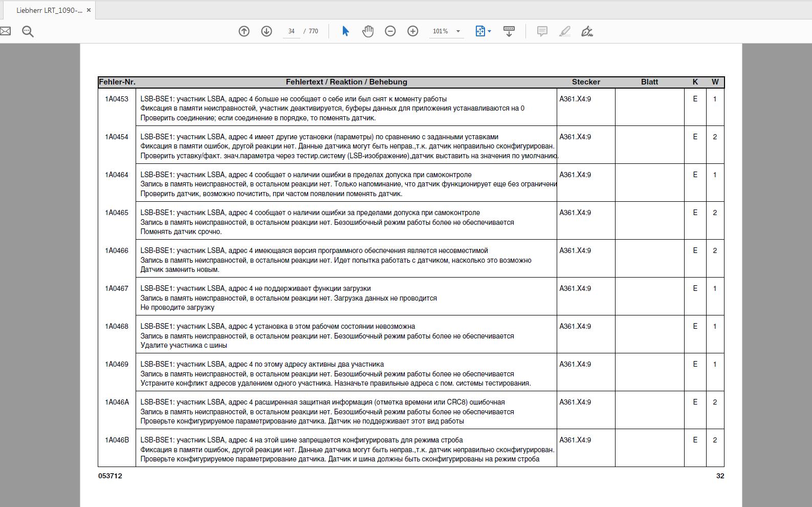The width and height of the screenshot is (812, 507).
Task: Click the text 'Датчик заменить новым.'
Action: tap(180, 269)
